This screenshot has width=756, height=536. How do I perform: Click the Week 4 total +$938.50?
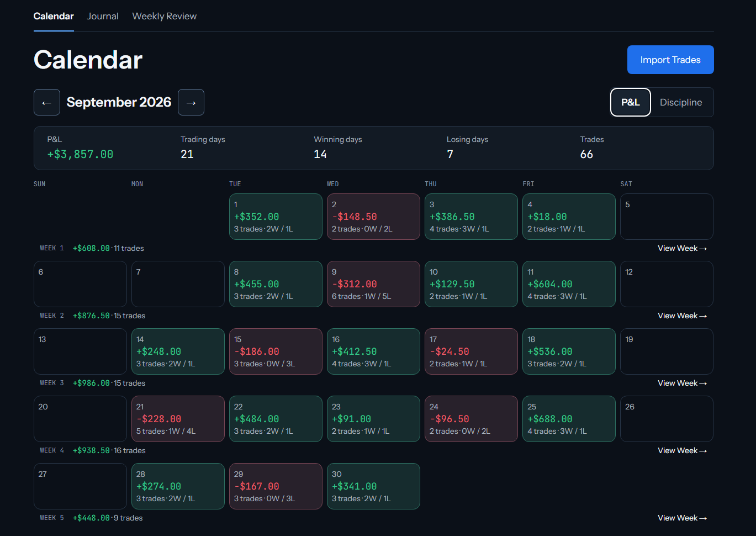pyautogui.click(x=92, y=450)
